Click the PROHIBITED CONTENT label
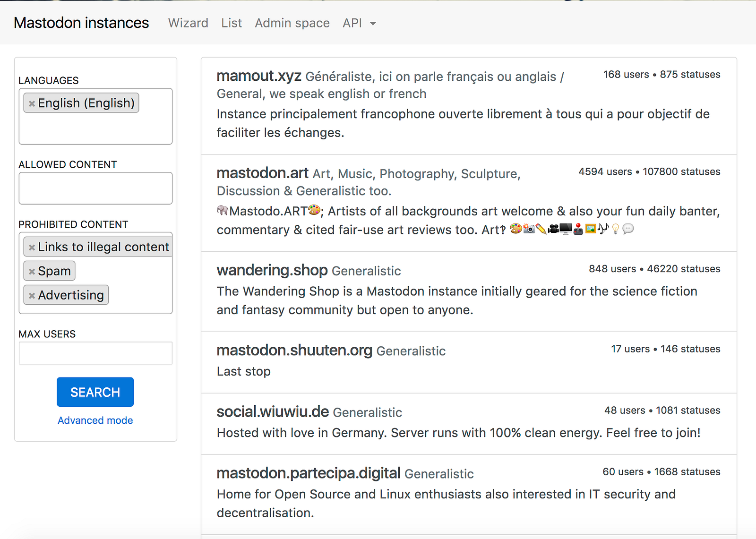 (x=73, y=225)
